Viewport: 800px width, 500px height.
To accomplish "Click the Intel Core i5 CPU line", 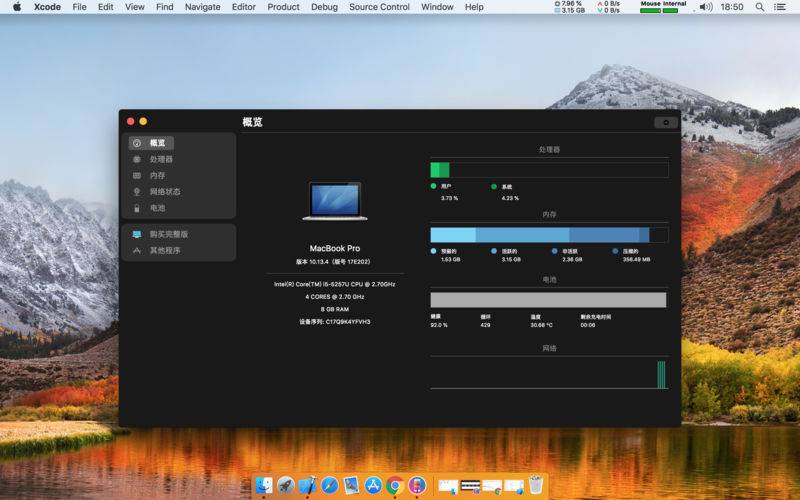I will 335,284.
